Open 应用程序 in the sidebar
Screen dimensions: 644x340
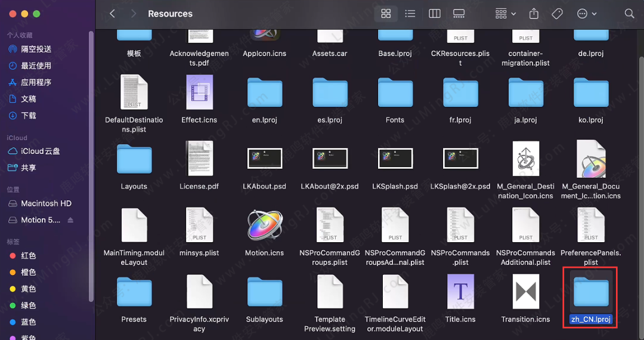pos(36,82)
